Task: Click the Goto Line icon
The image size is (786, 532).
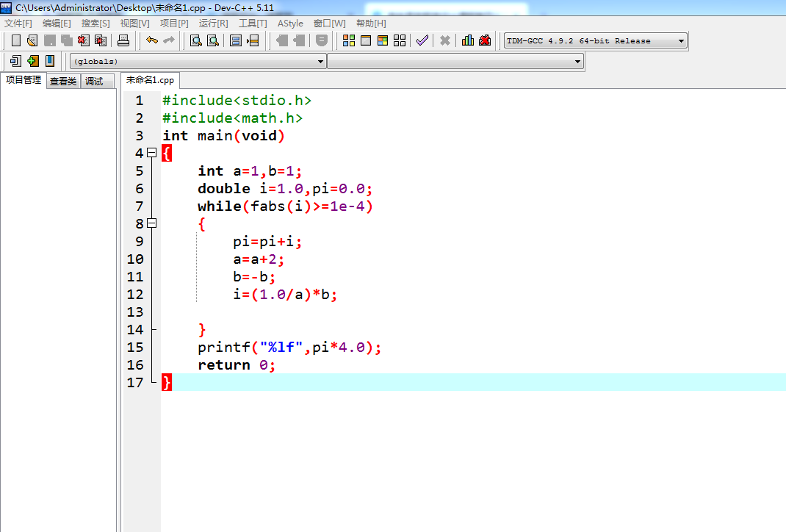Action: click(253, 40)
